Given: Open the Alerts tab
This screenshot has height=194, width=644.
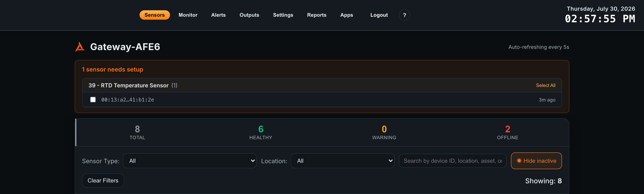Looking at the screenshot, I should 218,15.
